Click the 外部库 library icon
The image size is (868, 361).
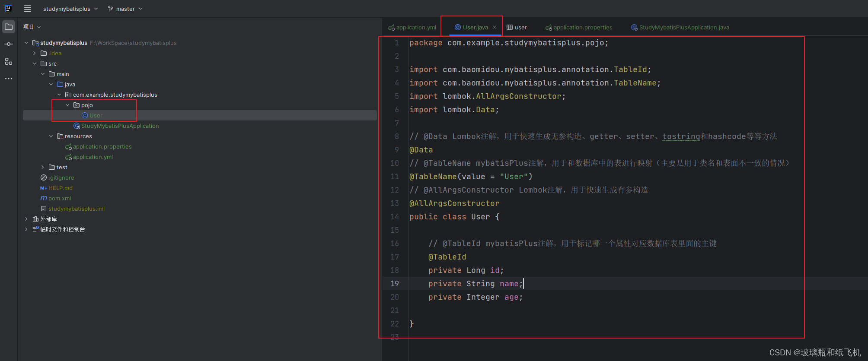[x=36, y=219]
